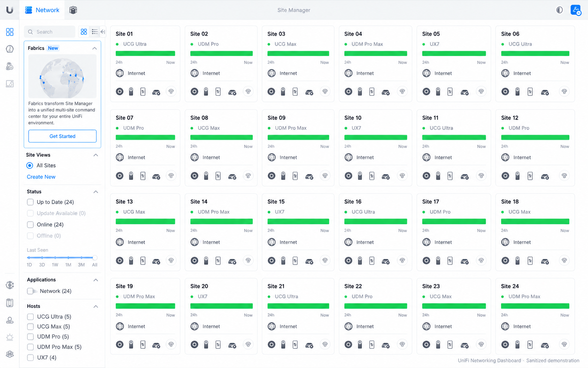
Task: Open the Site 10 card title
Action: 353,118
